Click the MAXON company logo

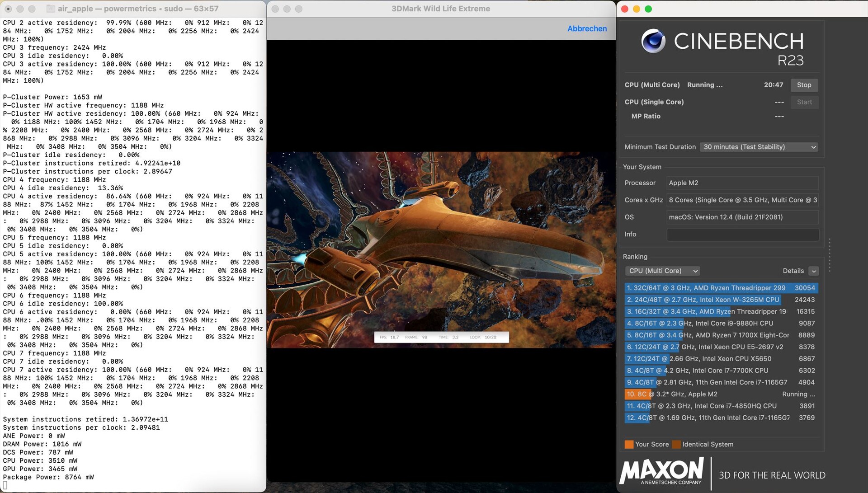662,471
